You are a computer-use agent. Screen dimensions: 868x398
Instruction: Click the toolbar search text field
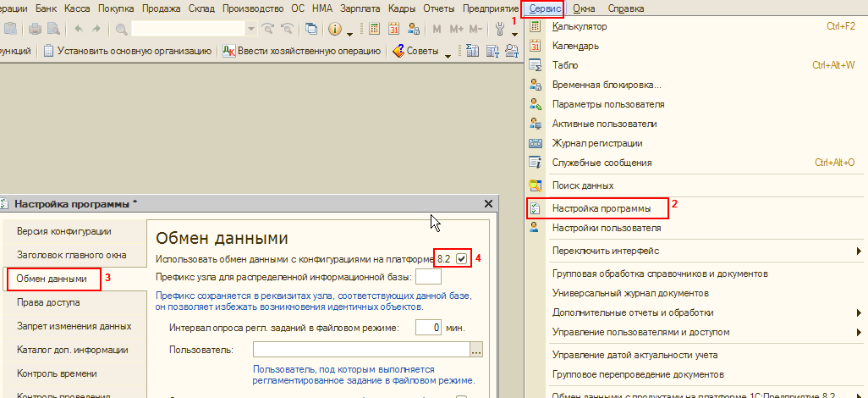click(189, 29)
